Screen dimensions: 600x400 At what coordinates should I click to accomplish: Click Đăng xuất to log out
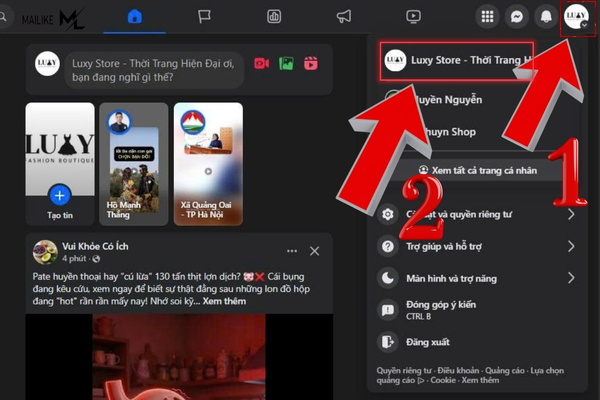476,342
